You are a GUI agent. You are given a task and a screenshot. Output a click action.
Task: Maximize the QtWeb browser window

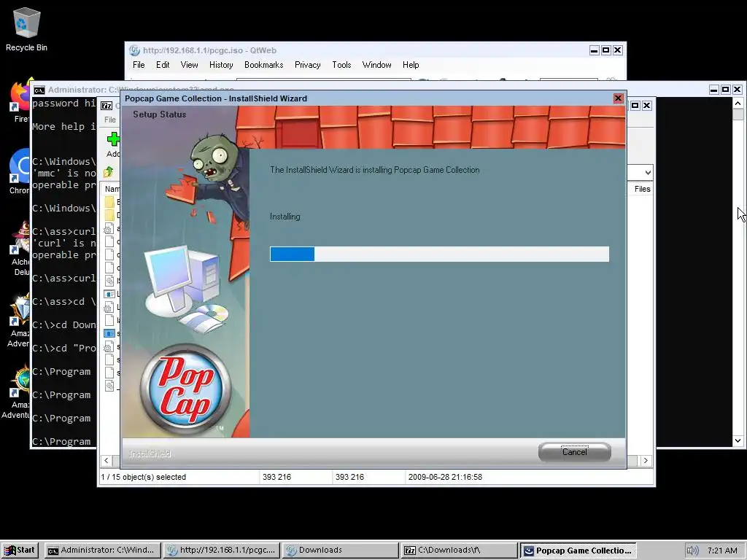point(606,50)
